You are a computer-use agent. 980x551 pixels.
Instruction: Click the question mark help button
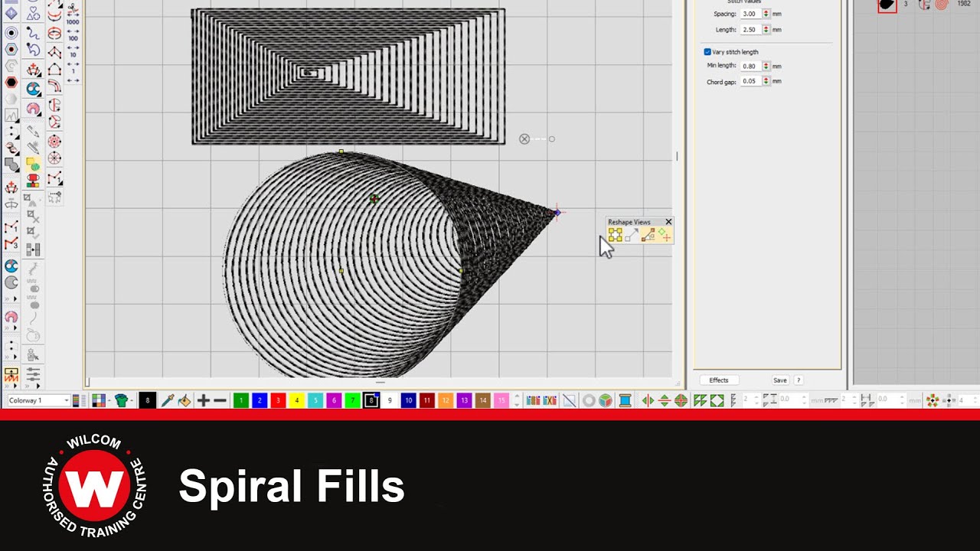tap(798, 380)
